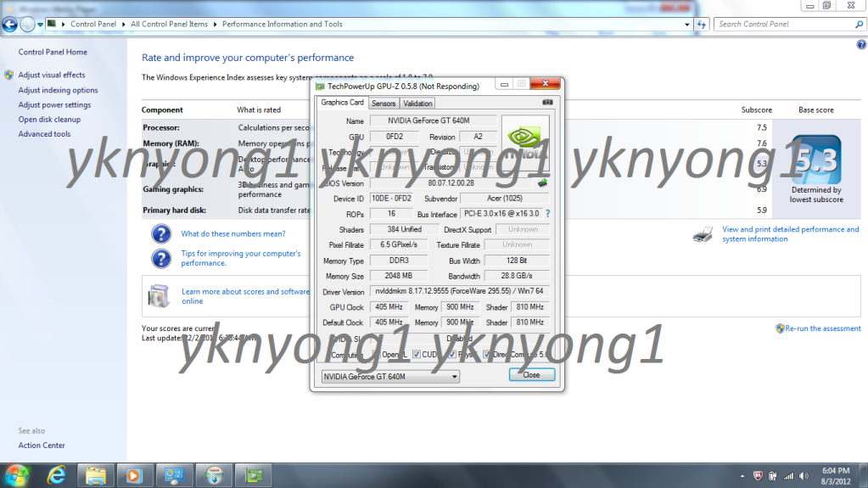Click the question icon beside improvement tips

(161, 258)
